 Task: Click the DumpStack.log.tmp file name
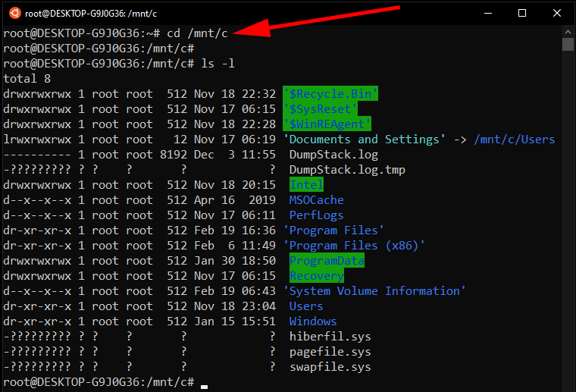pos(347,170)
